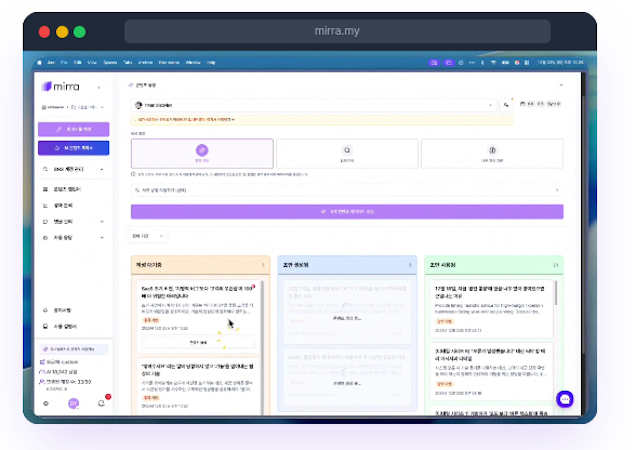Click the battery icon in the menu bar

(x=505, y=62)
